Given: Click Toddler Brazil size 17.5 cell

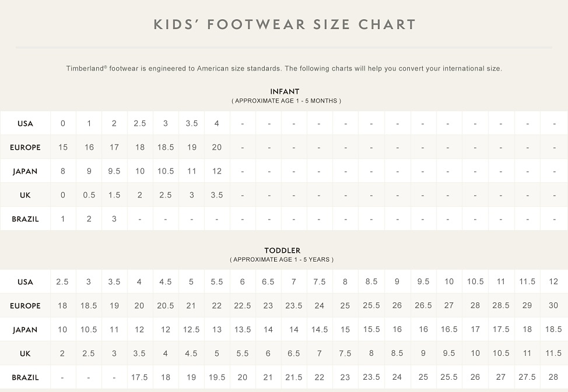Looking at the screenshot, I should 140,377.
